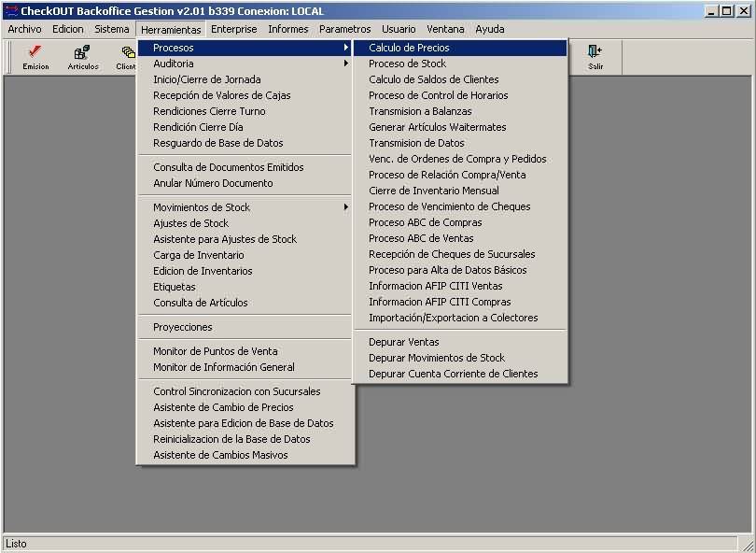
Task: Choose Proceso de Stock
Action: point(460,64)
